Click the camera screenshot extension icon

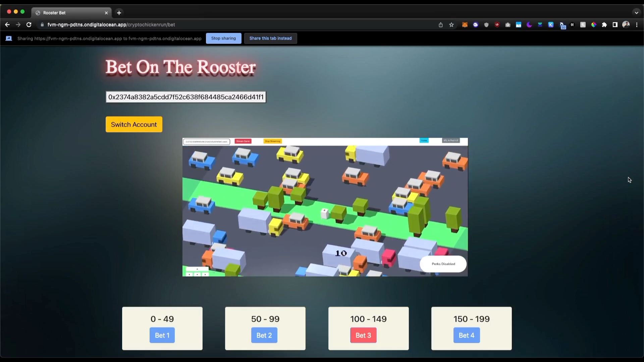pyautogui.click(x=508, y=25)
